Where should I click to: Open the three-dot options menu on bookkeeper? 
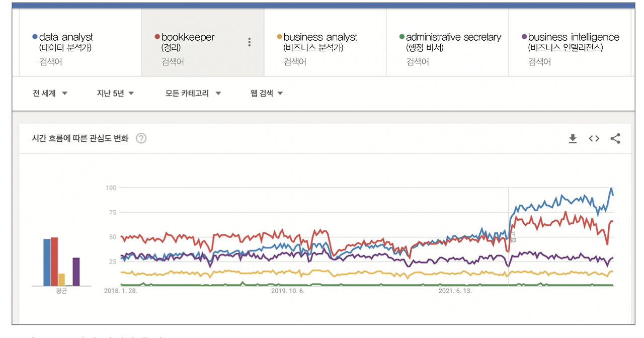tap(249, 42)
